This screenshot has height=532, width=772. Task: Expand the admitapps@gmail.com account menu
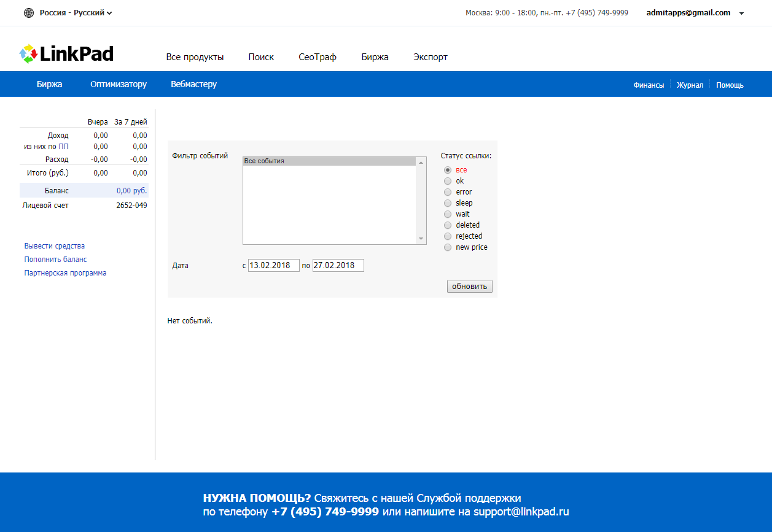point(741,13)
